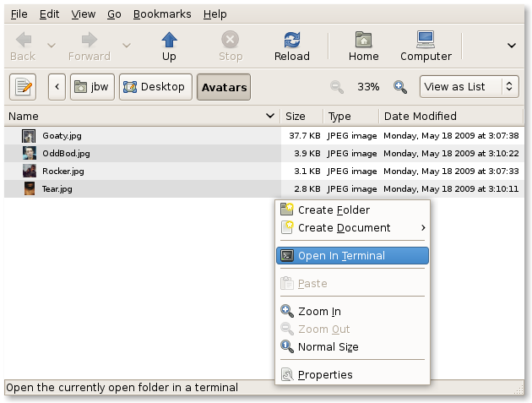The height and width of the screenshot is (403, 532).
Task: Click zoom in magnifier near 33%
Action: 400,87
